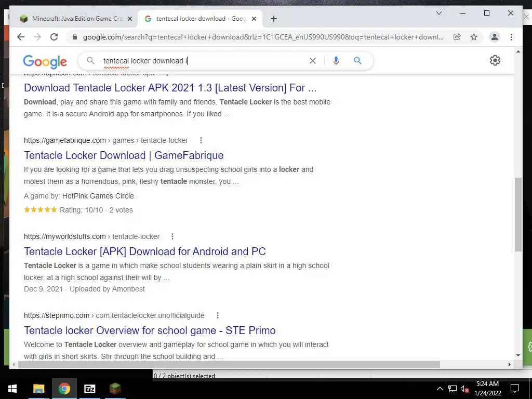Click inside the Google search box

(x=204, y=61)
